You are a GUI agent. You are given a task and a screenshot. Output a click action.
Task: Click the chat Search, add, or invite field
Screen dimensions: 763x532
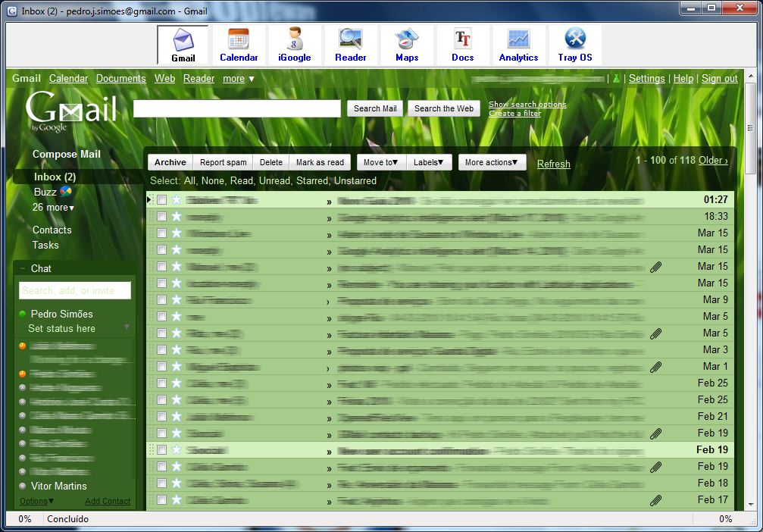tap(75, 290)
